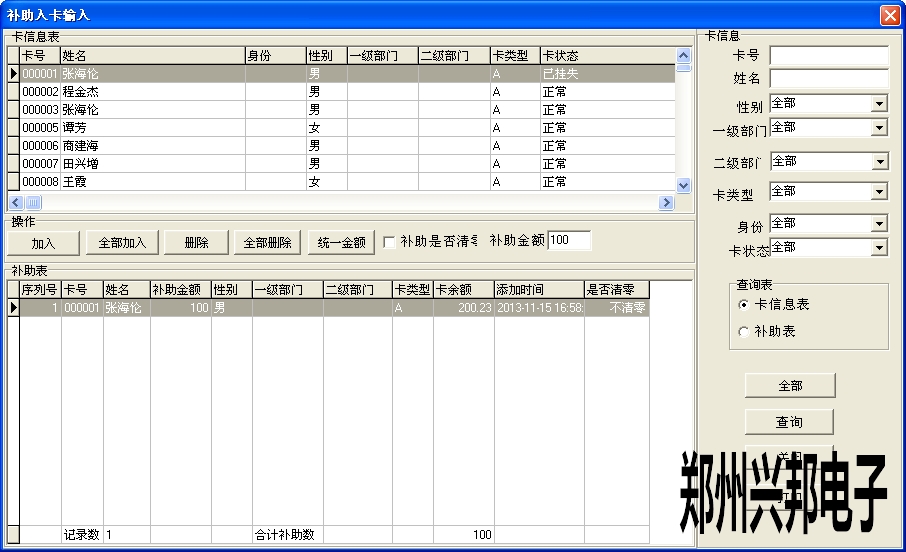Open the 卡类型 dropdown list
Image resolution: width=906 pixels, height=552 pixels.
pyautogui.click(x=879, y=191)
